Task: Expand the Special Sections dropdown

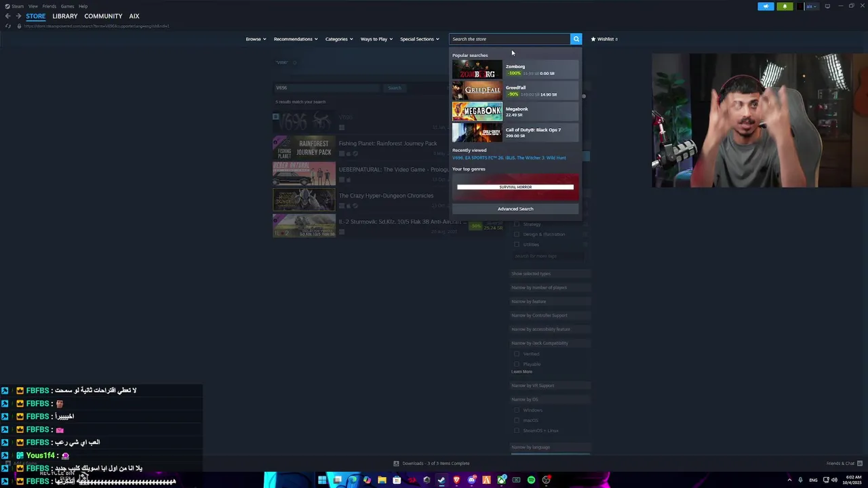Action: (419, 39)
